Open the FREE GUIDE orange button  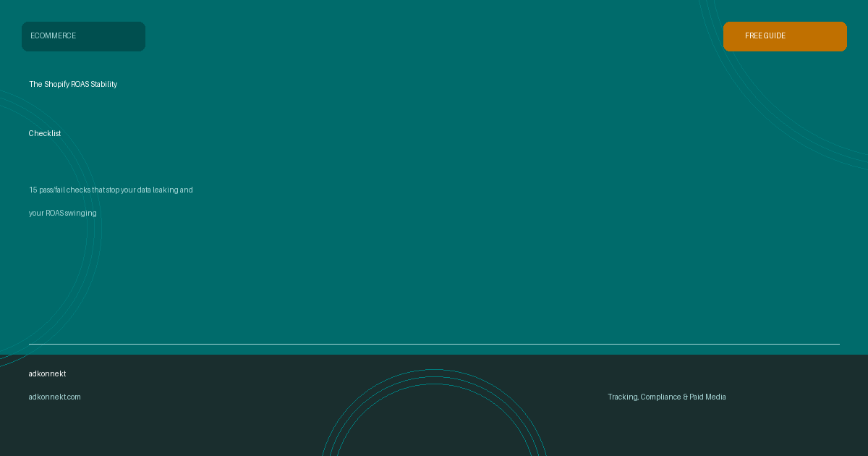[785, 36]
